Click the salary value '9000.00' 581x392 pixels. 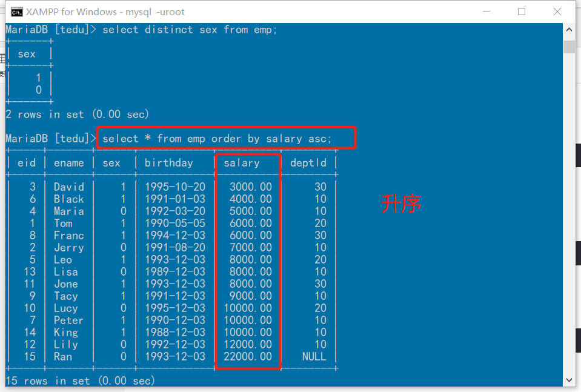pyautogui.click(x=251, y=296)
